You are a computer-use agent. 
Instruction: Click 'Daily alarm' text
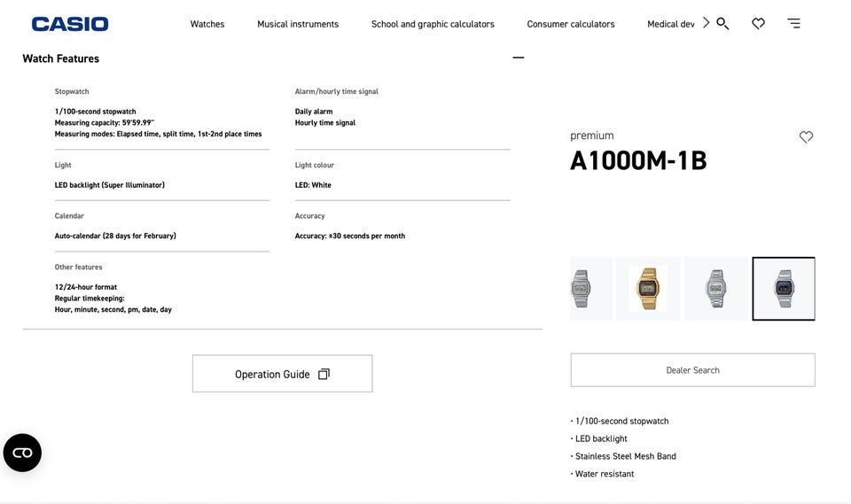click(x=314, y=112)
